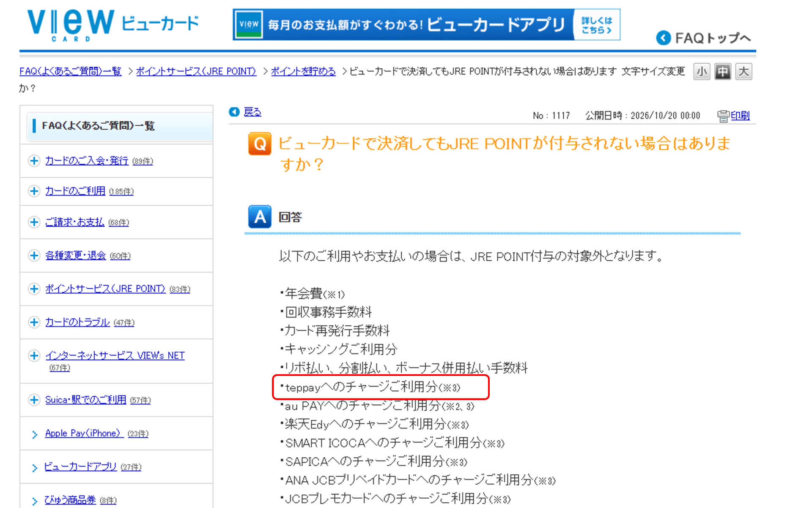Viewport: 812px width, 508px height.
Task: Click au PAYへのチャージご利用分 item
Action: click(377, 406)
